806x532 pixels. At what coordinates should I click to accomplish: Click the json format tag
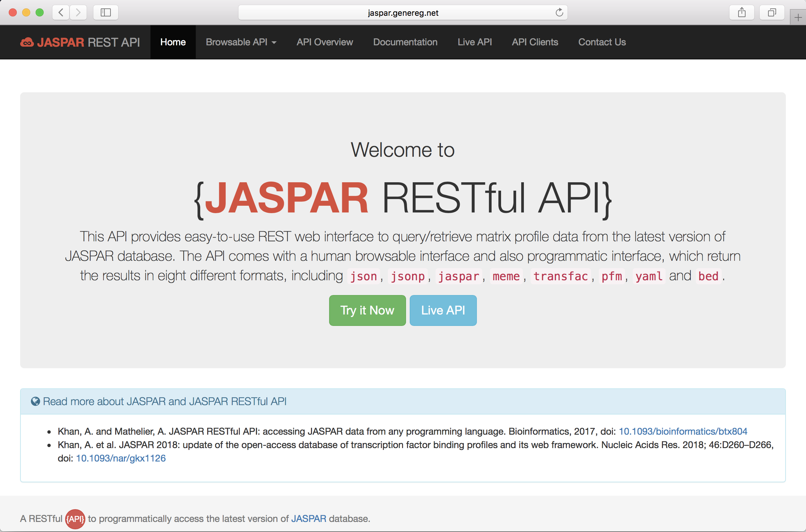tap(363, 276)
